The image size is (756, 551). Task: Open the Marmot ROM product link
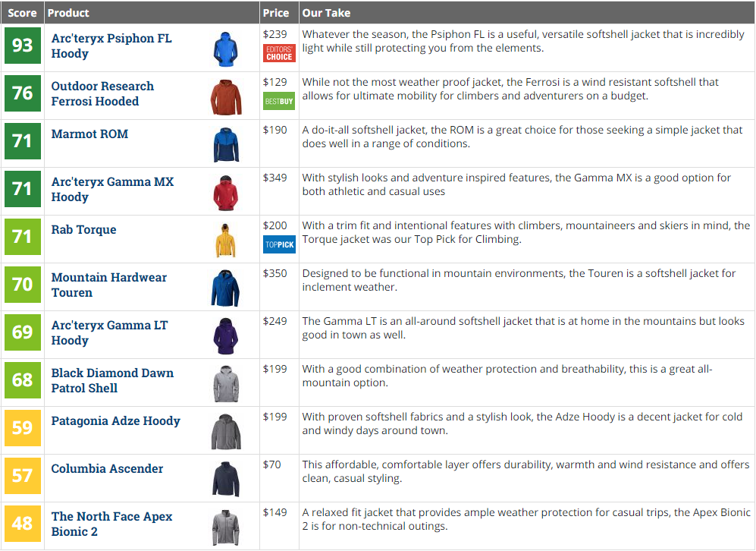89,134
